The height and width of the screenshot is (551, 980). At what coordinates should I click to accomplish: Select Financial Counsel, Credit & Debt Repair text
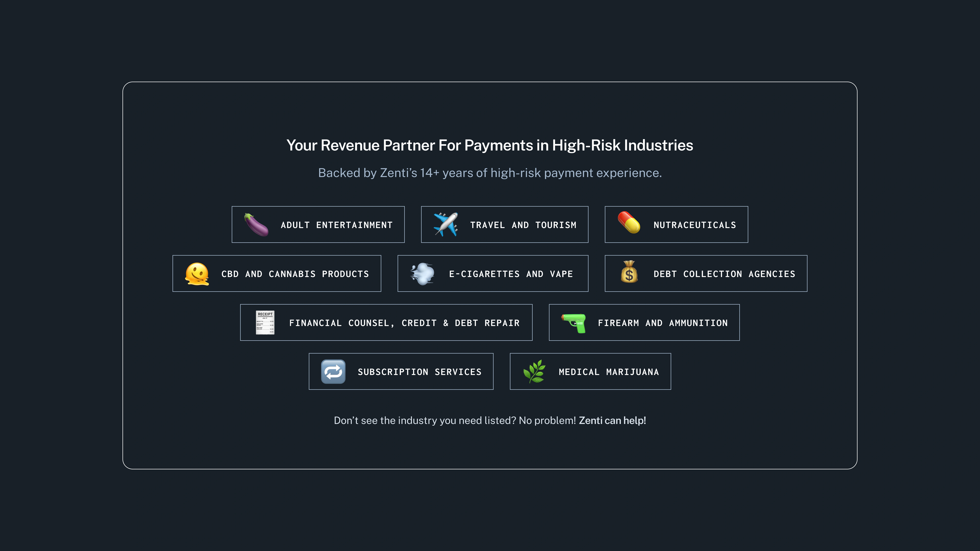pyautogui.click(x=404, y=323)
